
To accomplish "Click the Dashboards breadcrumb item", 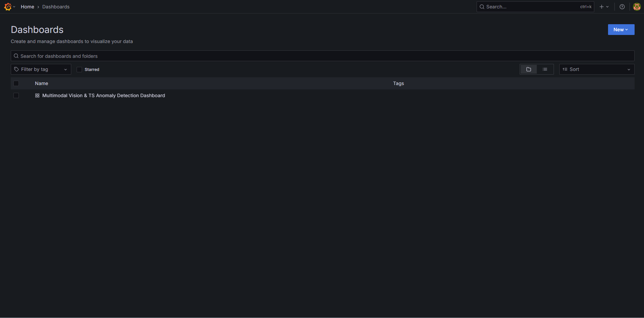I will tap(56, 7).
